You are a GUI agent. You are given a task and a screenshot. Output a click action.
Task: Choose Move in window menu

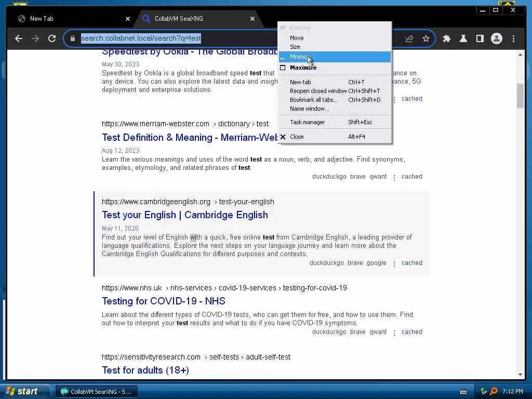tap(335, 38)
